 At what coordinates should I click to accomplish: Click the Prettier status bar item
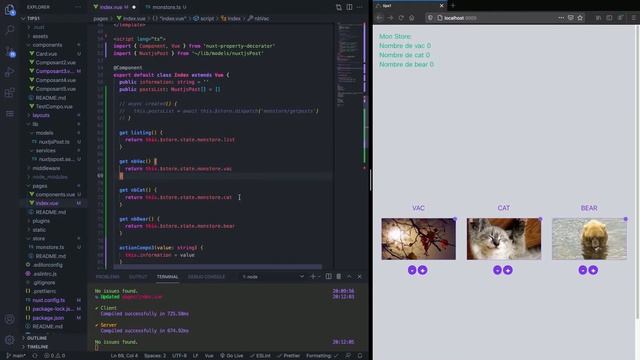click(288, 356)
